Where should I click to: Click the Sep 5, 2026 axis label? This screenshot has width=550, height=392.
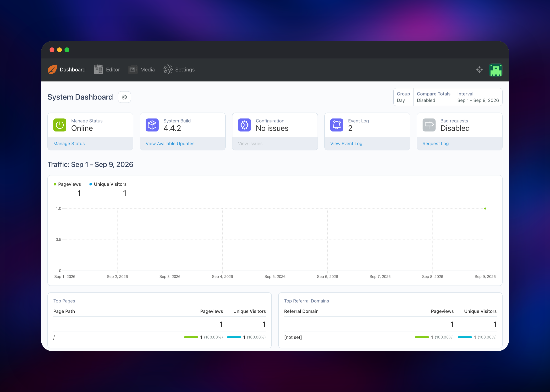coord(275,277)
